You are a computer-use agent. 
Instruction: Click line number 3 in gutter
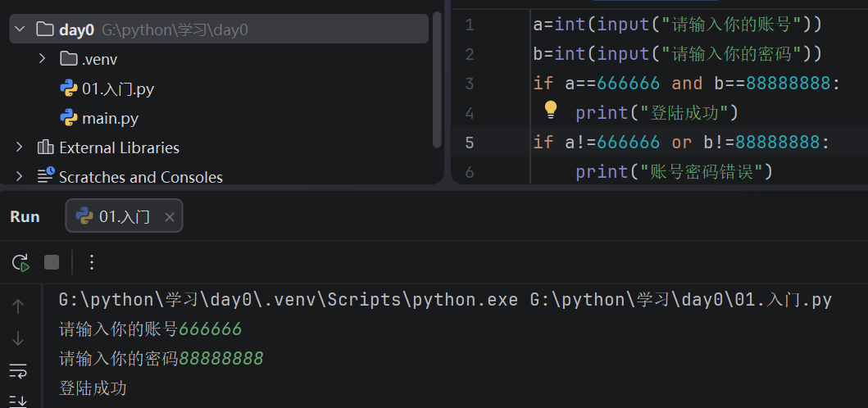click(x=470, y=84)
